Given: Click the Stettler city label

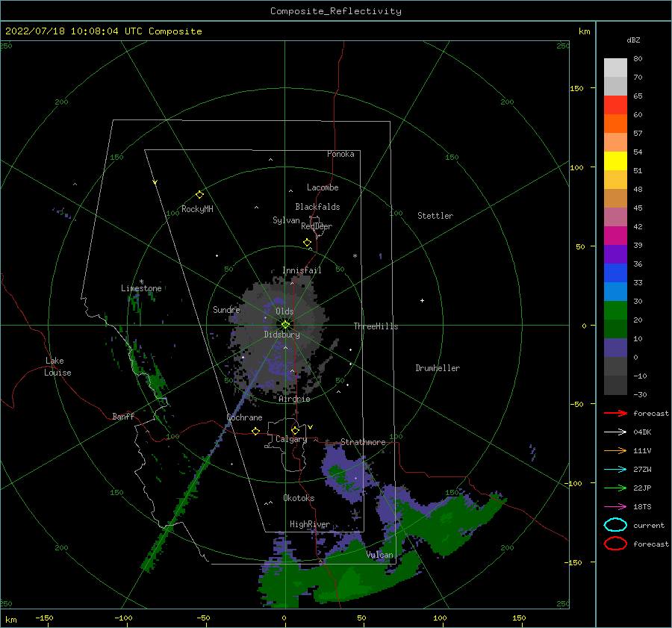Looking at the screenshot, I should pyautogui.click(x=435, y=216).
